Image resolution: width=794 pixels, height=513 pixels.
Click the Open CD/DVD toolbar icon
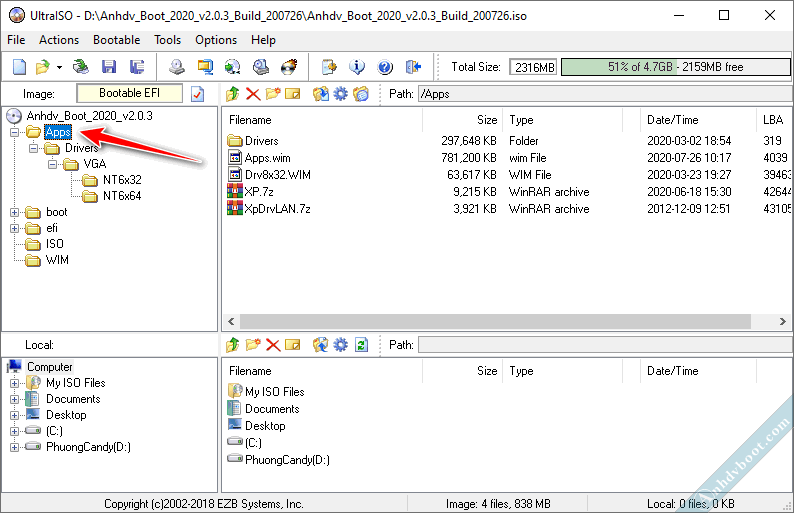coord(81,67)
